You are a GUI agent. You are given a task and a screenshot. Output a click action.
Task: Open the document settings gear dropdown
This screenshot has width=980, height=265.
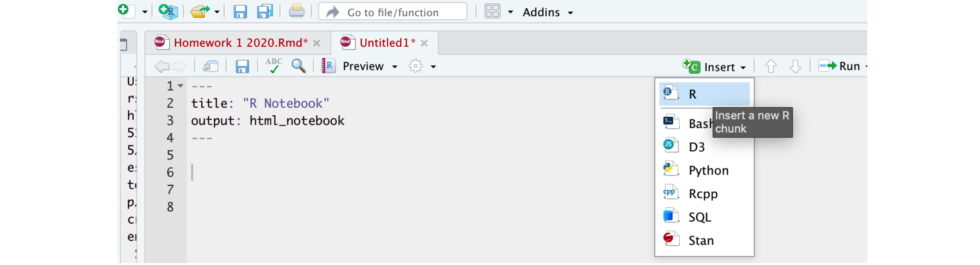tap(421, 66)
